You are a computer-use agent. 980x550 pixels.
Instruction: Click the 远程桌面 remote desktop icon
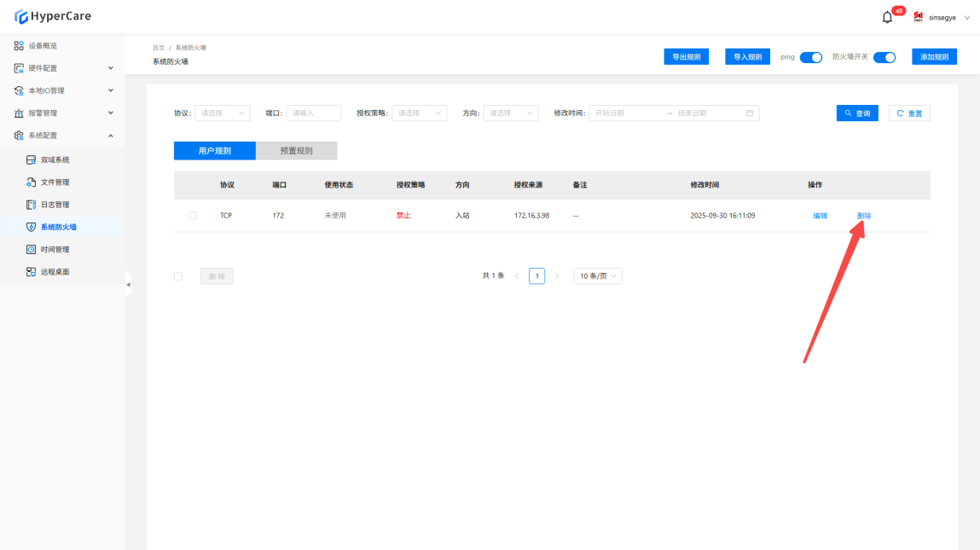31,272
